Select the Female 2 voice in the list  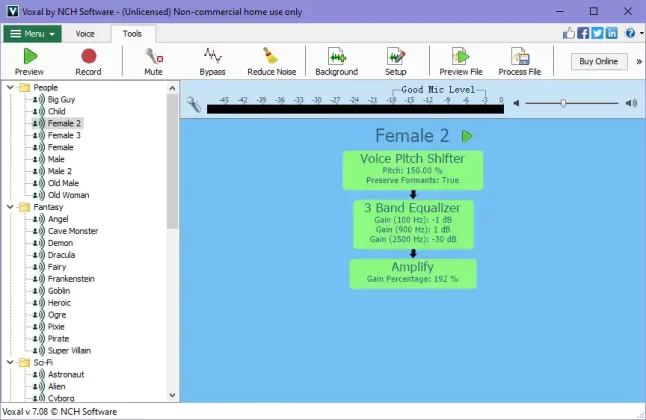[64, 123]
